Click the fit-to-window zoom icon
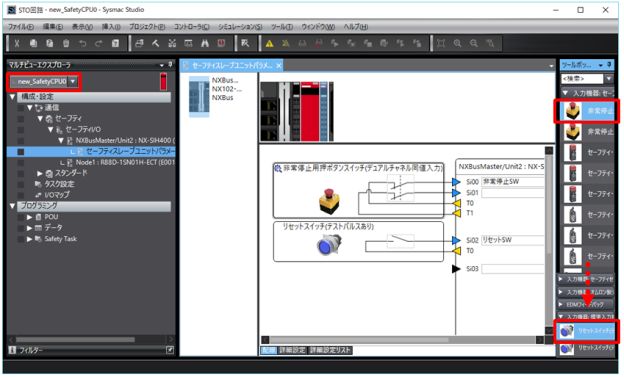624x377 pixels. [441, 43]
